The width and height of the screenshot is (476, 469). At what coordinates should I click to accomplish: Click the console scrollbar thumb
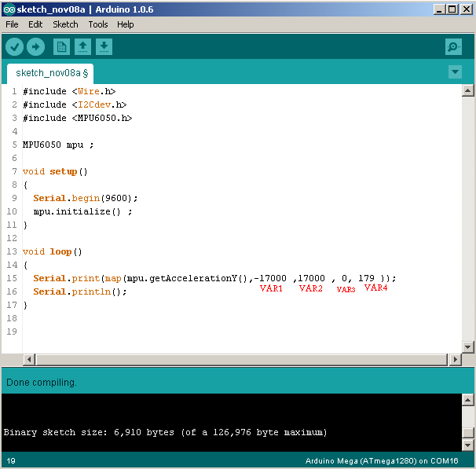point(468,433)
